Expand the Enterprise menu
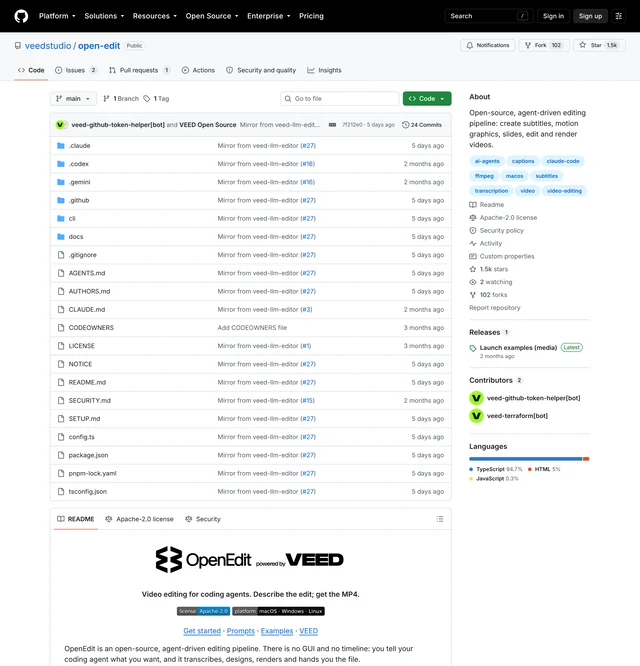 point(268,16)
